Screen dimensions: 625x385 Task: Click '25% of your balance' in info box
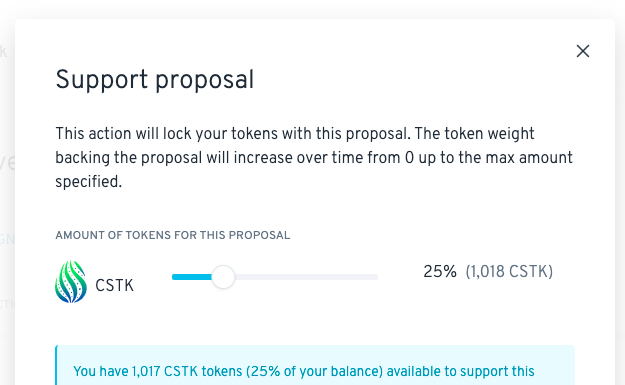coord(314,371)
